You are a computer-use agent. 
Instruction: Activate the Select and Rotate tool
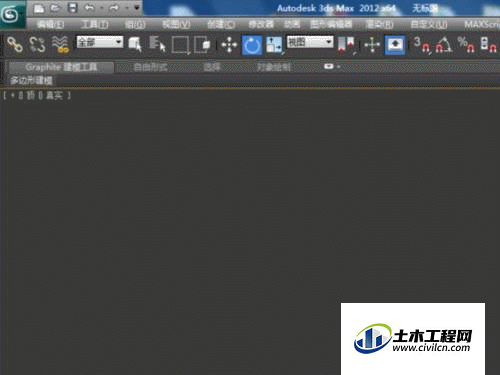[x=252, y=45]
